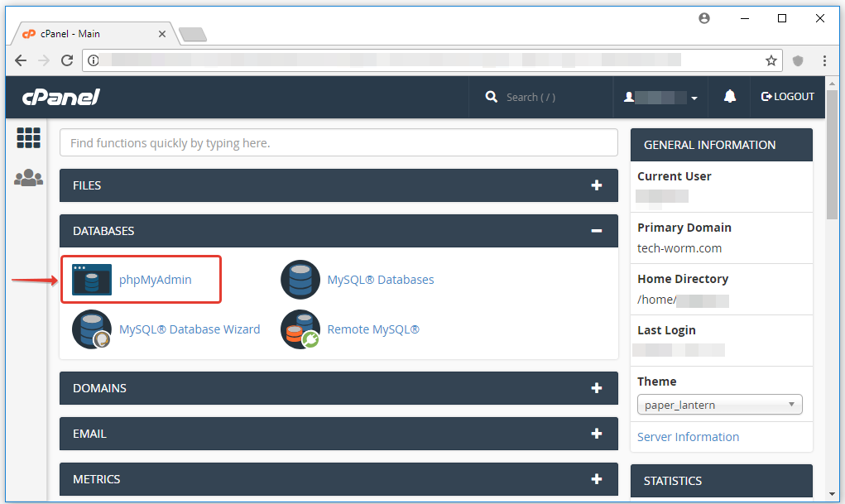Open the Chrome three-dot menu

(x=824, y=60)
